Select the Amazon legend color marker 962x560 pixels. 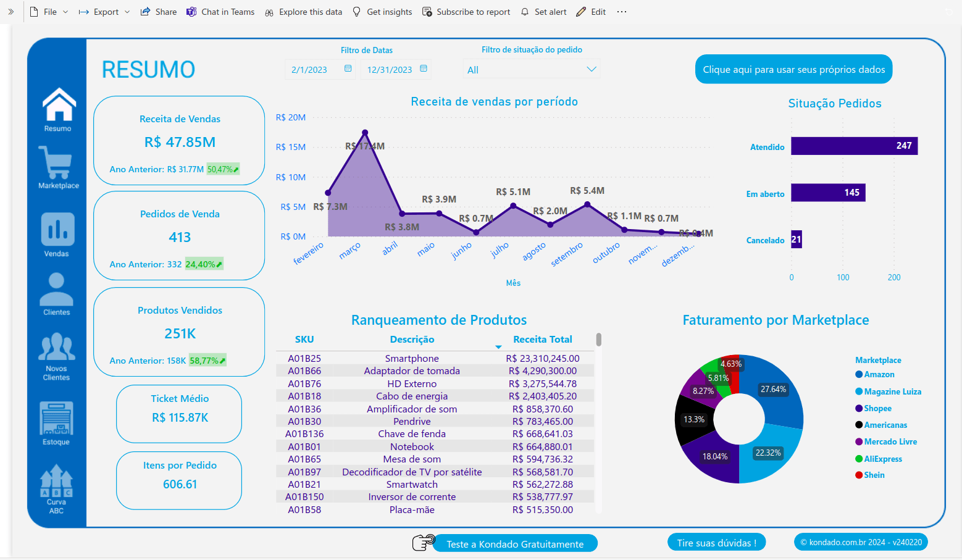859,374
